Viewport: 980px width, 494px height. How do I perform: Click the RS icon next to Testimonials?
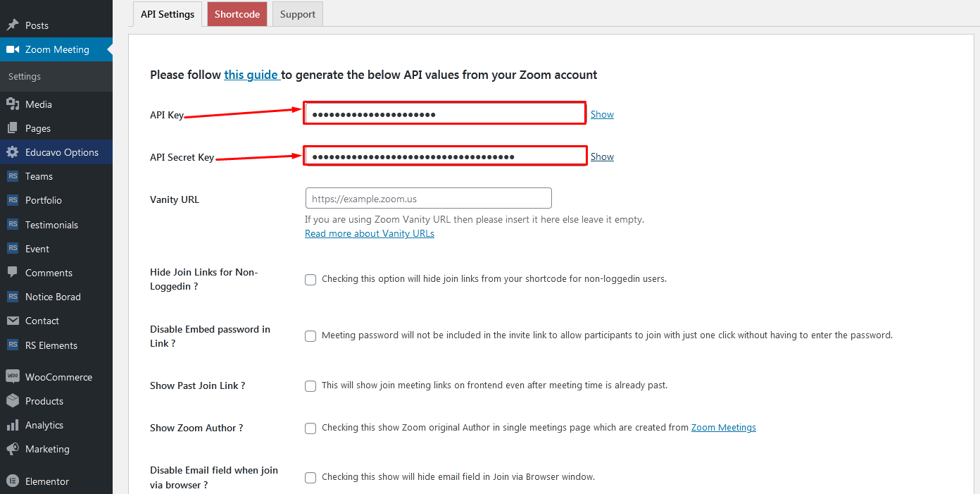(13, 225)
